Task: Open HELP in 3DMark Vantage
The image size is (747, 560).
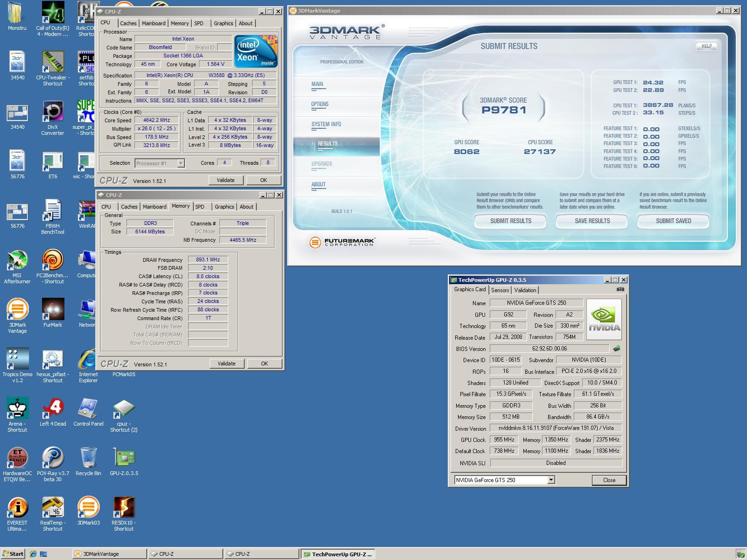Action: pyautogui.click(x=706, y=46)
